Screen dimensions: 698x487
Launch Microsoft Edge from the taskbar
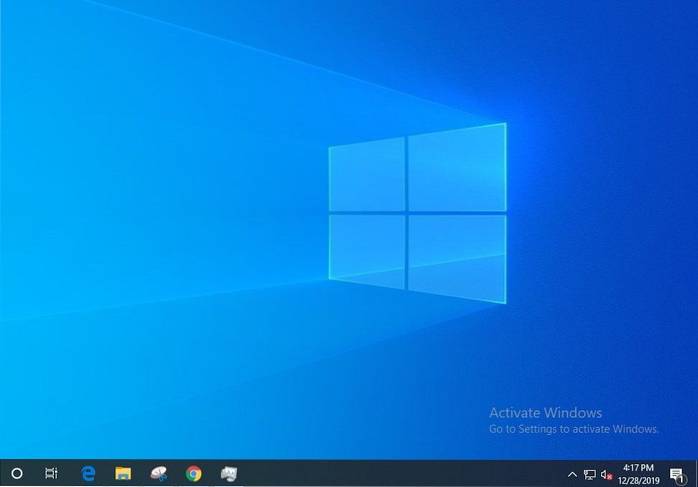pyautogui.click(x=88, y=473)
